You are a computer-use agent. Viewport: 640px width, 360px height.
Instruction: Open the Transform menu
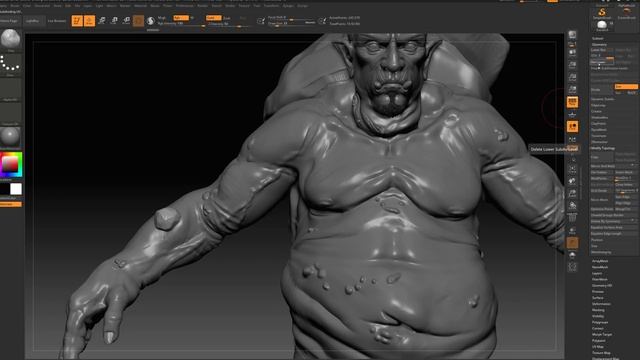(x=271, y=6)
